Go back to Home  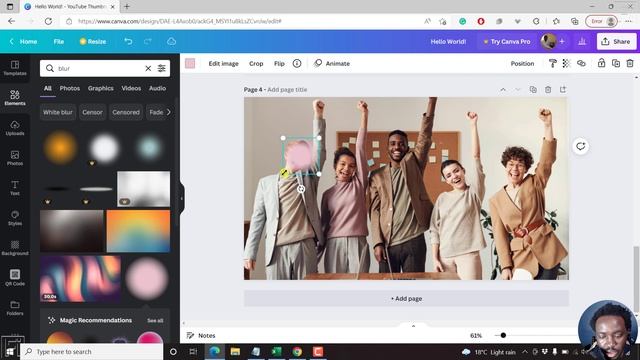(24, 41)
